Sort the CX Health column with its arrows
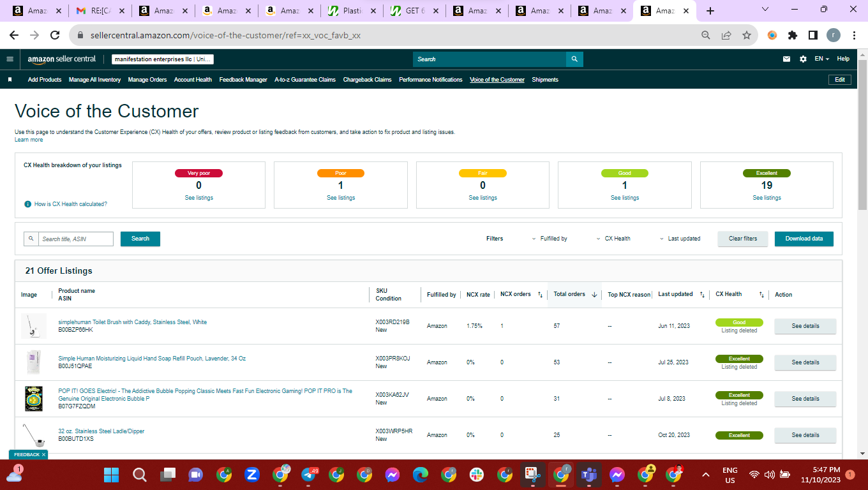The image size is (868, 490). (761, 295)
